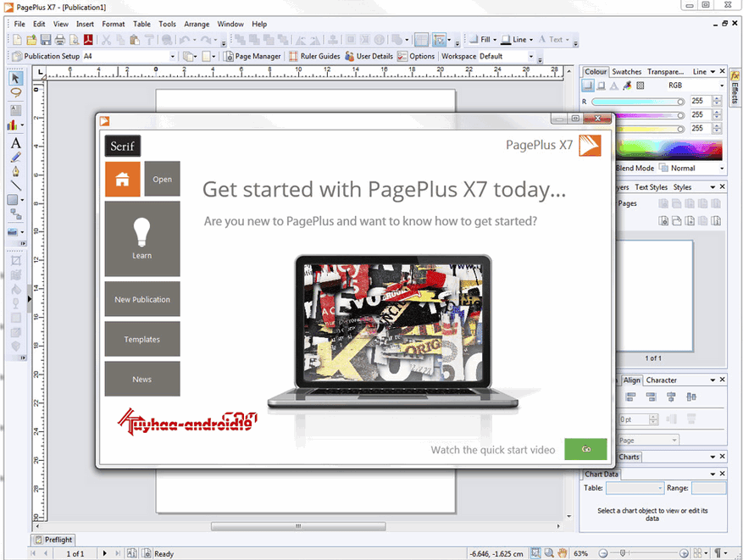Screen dimensions: 743x560
Task: Open the paragraph marks dropdown in status bar
Action: coord(725,553)
